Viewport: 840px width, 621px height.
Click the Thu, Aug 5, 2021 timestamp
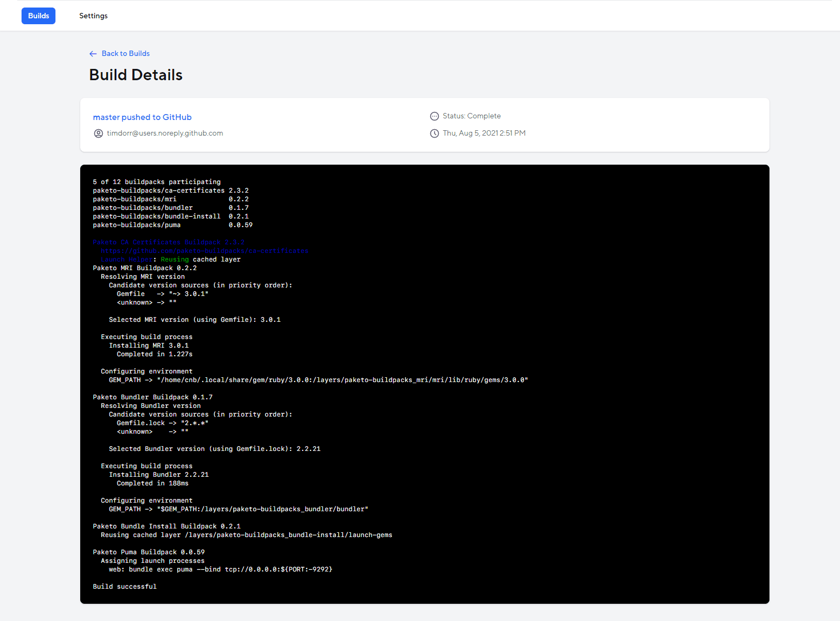click(x=484, y=133)
